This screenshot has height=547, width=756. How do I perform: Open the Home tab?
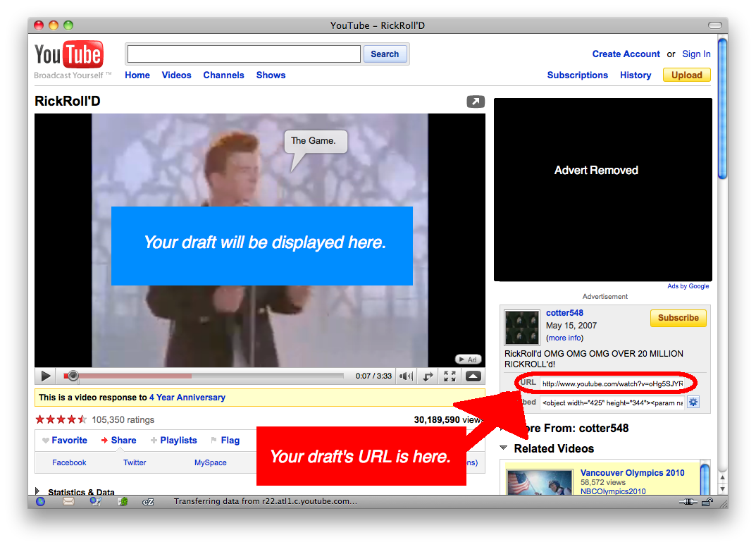[137, 75]
